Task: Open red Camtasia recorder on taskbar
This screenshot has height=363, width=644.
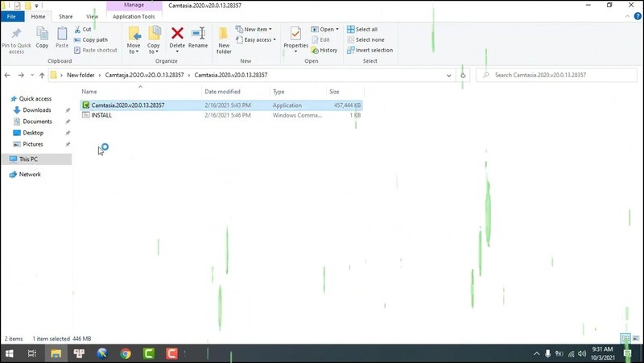Action: tap(171, 353)
